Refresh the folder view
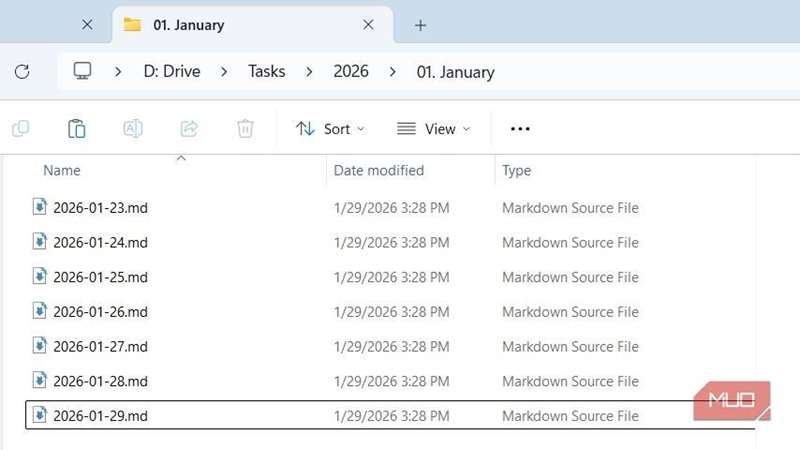This screenshot has width=800, height=450. (22, 71)
